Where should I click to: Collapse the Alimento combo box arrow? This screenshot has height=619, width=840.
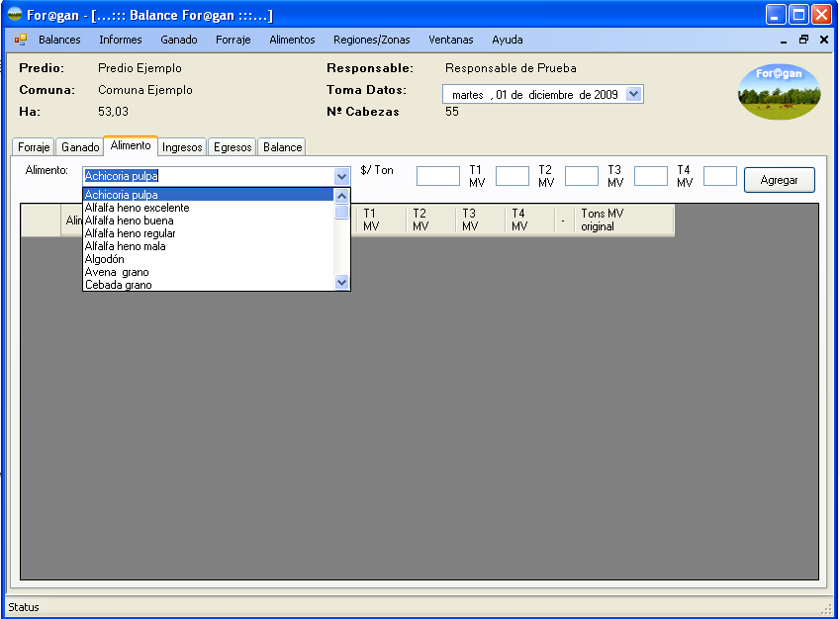341,176
